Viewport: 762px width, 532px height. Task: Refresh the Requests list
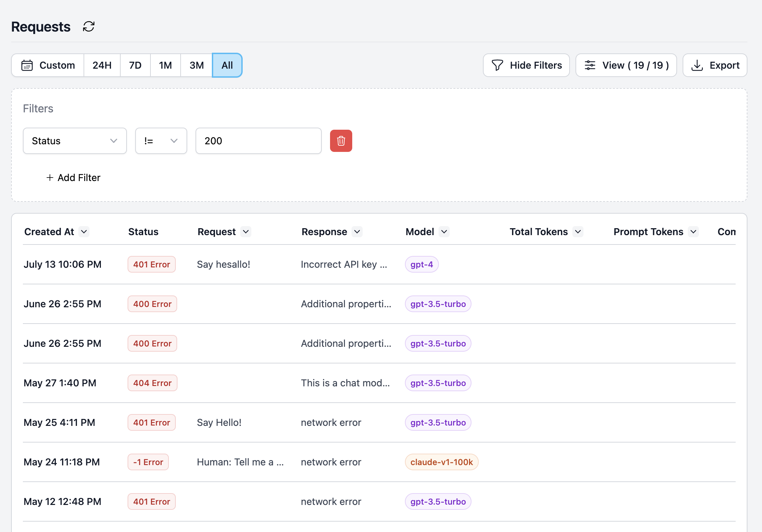pos(89,27)
